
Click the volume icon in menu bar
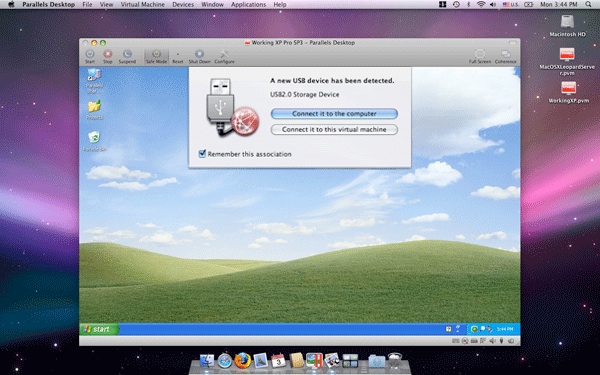pos(493,5)
